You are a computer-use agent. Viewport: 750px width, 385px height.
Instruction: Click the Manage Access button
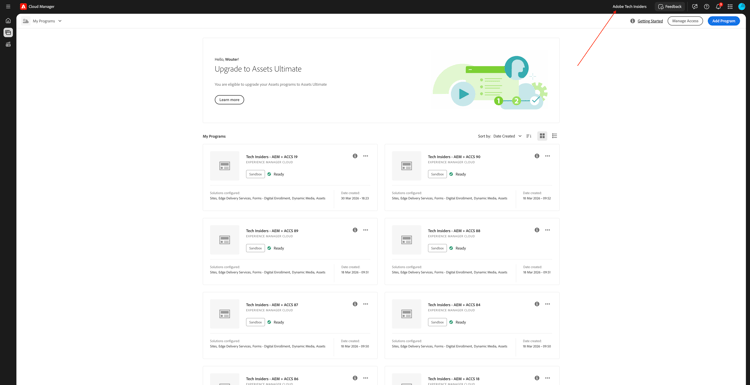[685, 21]
